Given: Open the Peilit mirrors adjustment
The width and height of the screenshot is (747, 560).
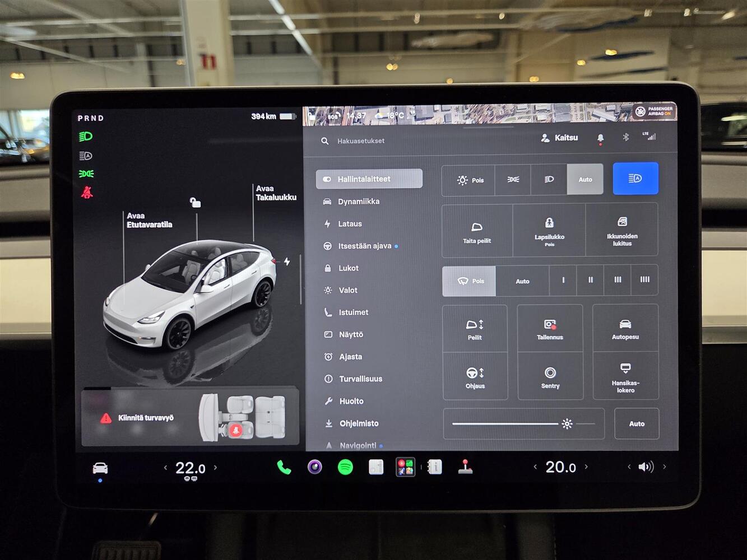Looking at the screenshot, I should coord(475,329).
